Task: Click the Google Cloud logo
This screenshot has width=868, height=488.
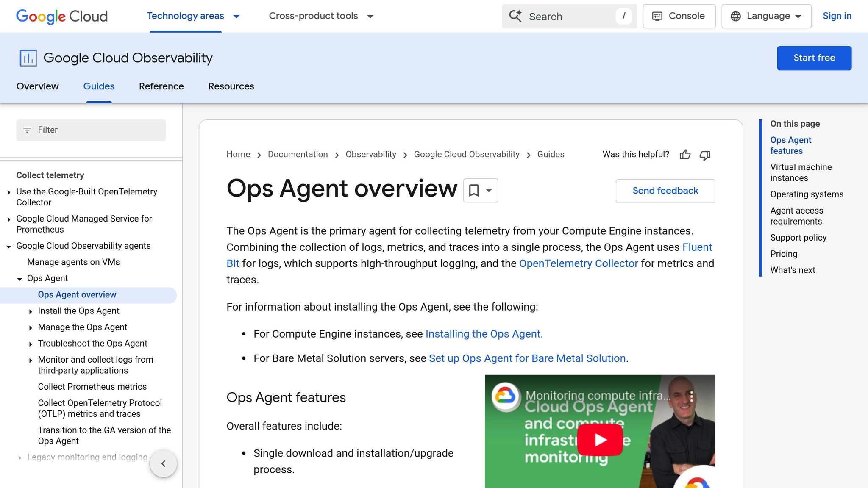Action: tap(61, 17)
